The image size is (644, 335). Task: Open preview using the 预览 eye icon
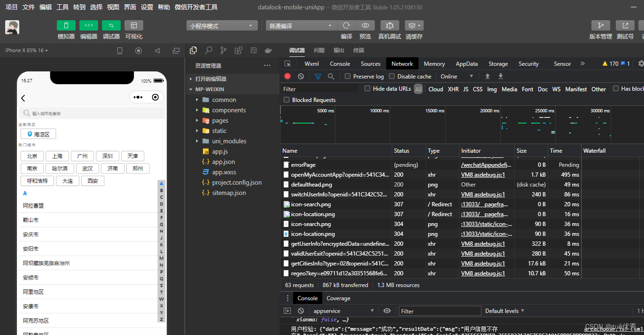(x=366, y=25)
